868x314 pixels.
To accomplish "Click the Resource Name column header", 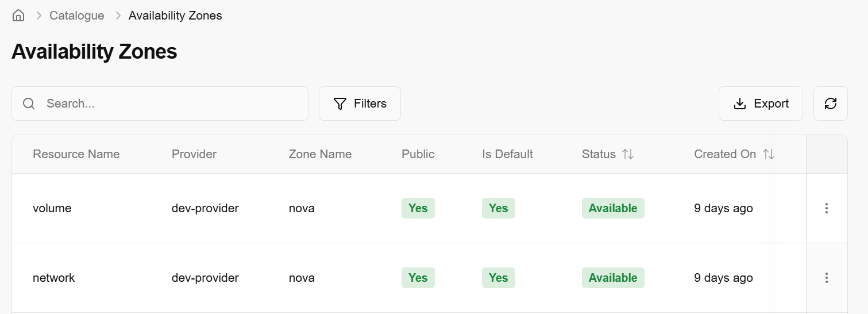I will coord(76,154).
